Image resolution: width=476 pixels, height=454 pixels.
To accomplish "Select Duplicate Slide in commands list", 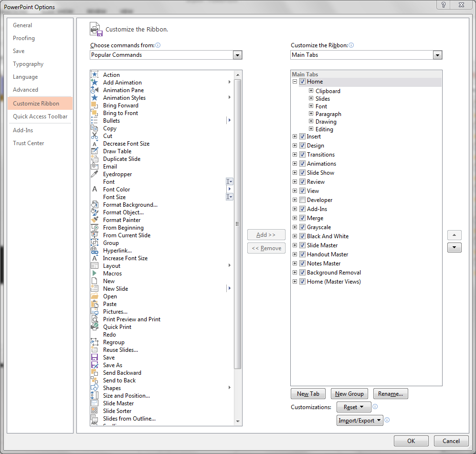I will click(162, 158).
